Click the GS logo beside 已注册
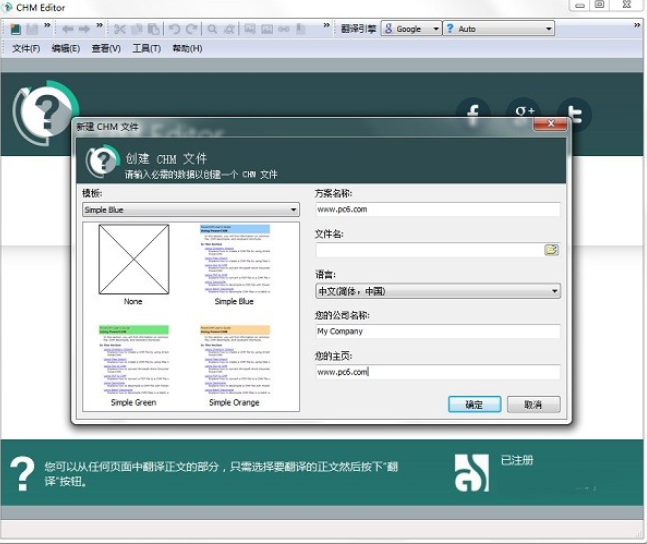 [472, 473]
